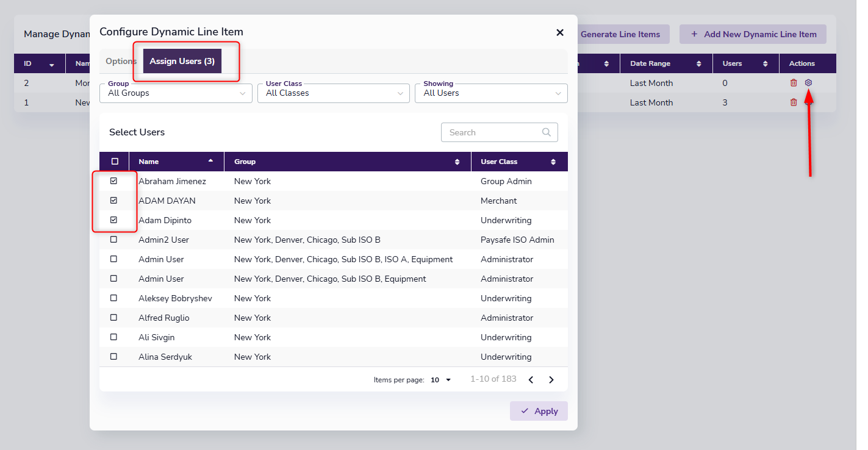The width and height of the screenshot is (868, 450).
Task: Switch to the Options tab
Action: 121,61
